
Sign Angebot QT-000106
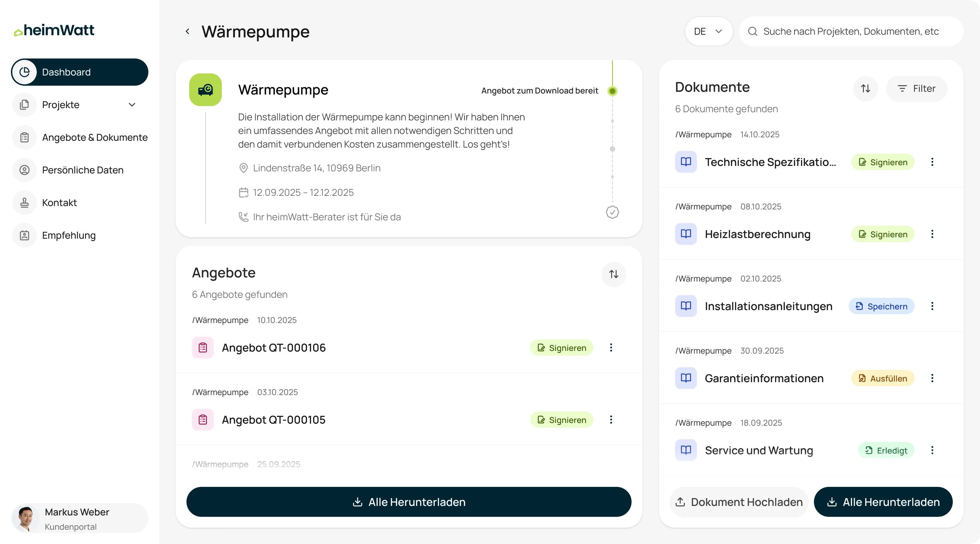click(561, 347)
